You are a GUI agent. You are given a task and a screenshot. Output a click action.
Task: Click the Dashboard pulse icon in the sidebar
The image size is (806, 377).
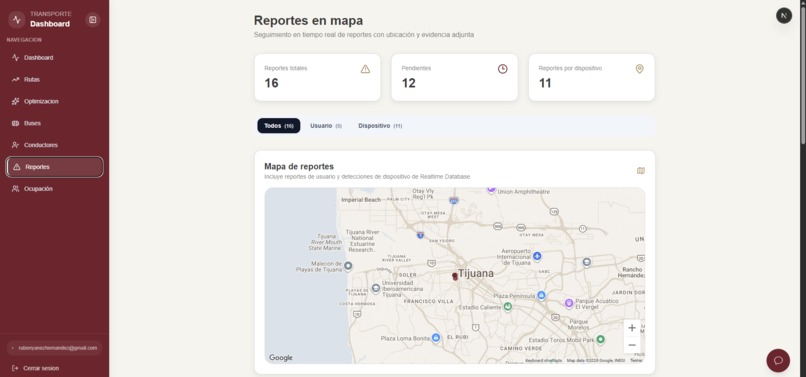tap(15, 58)
